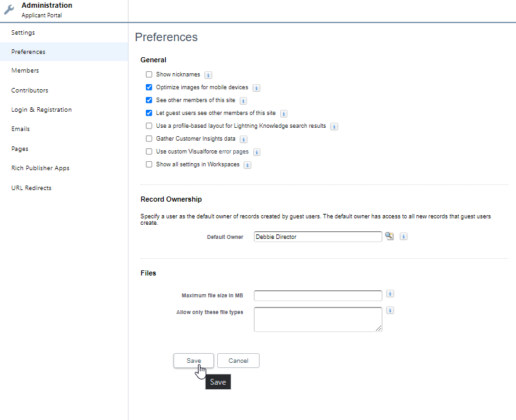Open URL Redirects in the sidebar
The image size is (516, 420).
(x=31, y=188)
